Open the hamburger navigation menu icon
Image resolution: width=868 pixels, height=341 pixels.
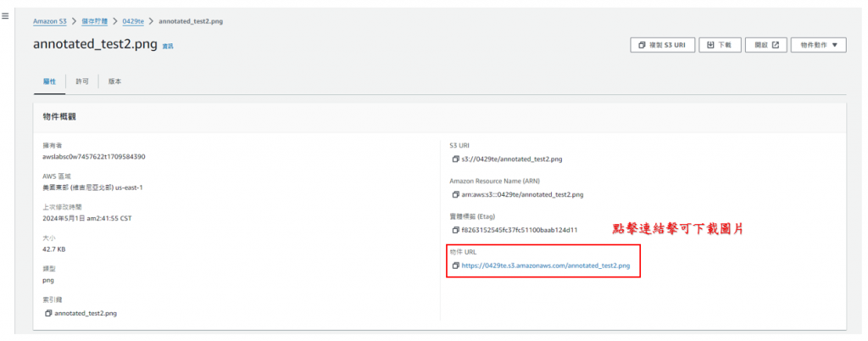(x=5, y=17)
